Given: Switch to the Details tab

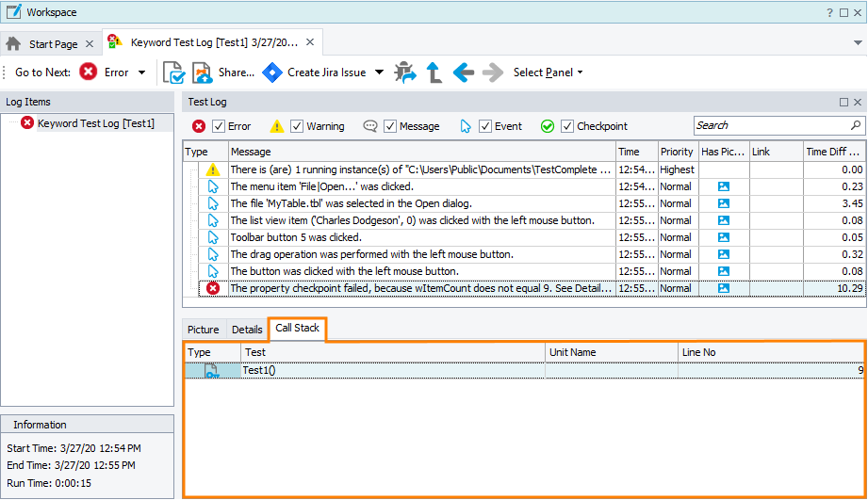Looking at the screenshot, I should click(x=247, y=330).
